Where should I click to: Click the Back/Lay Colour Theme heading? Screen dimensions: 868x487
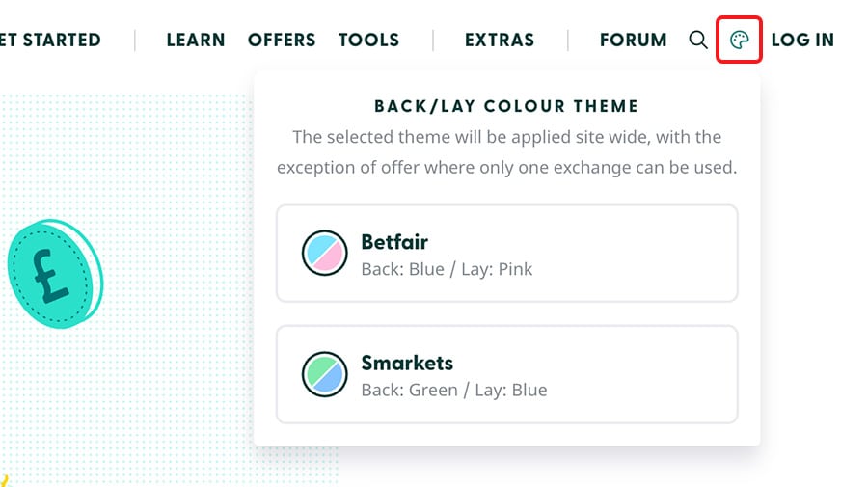[506, 106]
